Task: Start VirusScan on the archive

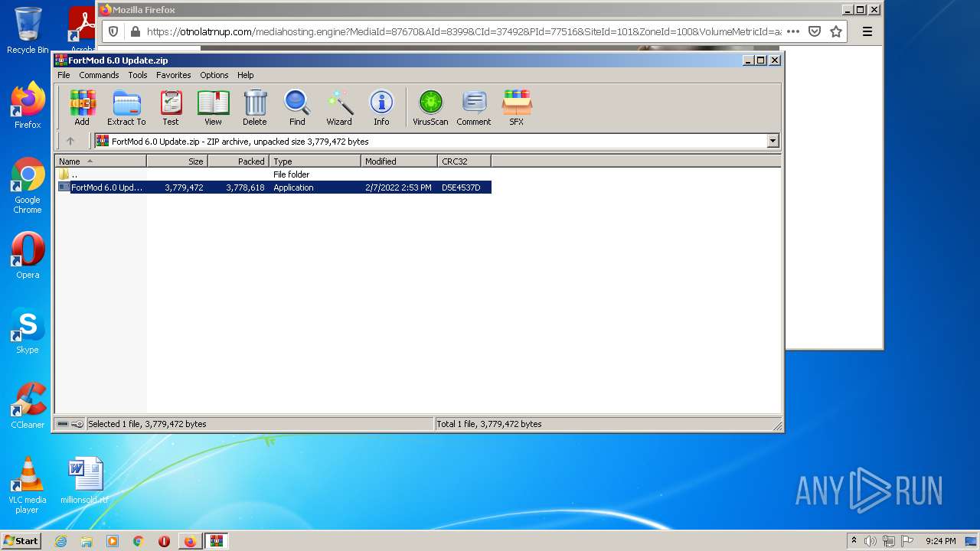Action: point(430,107)
